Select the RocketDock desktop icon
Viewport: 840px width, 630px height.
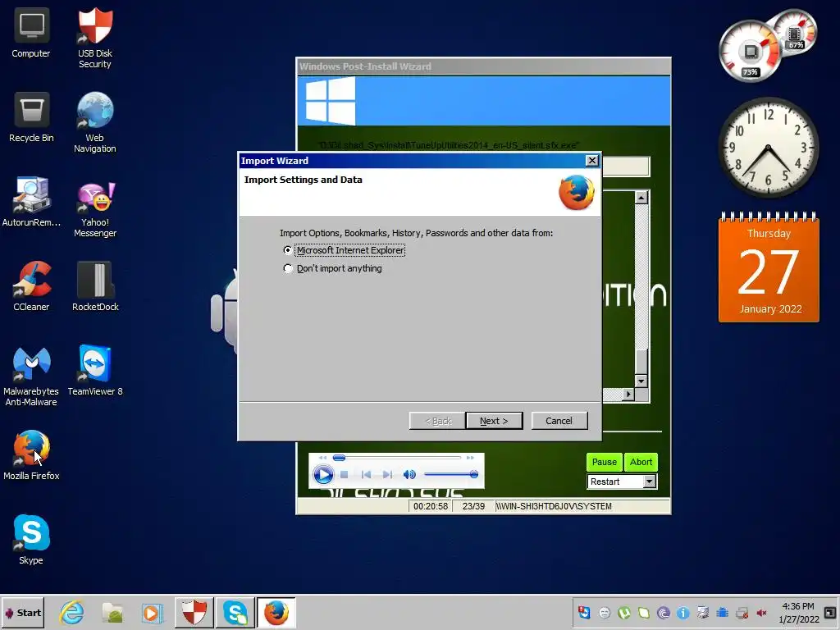pos(95,286)
